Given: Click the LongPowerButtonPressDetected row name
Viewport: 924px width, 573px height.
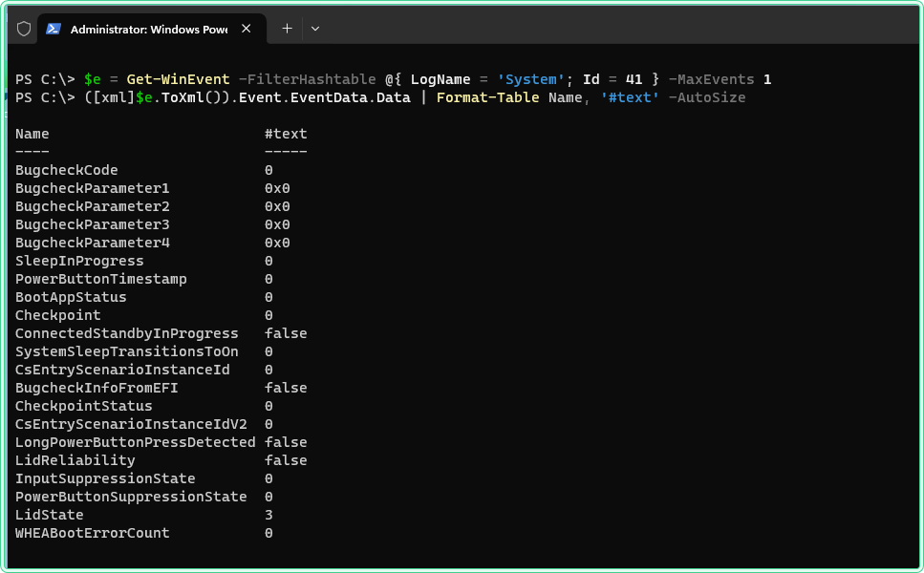Looking at the screenshot, I should coord(136,442).
